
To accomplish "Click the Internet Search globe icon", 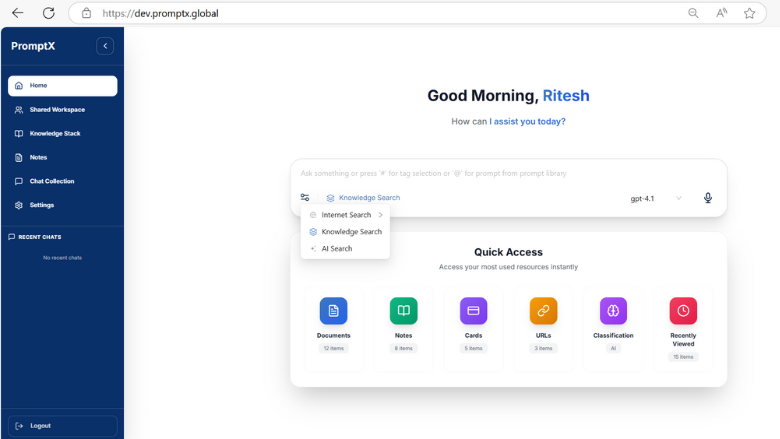I will pos(313,215).
